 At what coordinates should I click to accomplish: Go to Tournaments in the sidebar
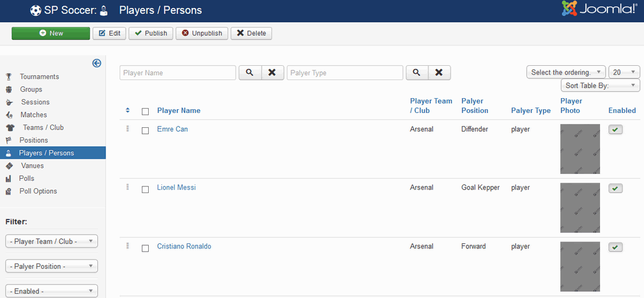[39, 77]
